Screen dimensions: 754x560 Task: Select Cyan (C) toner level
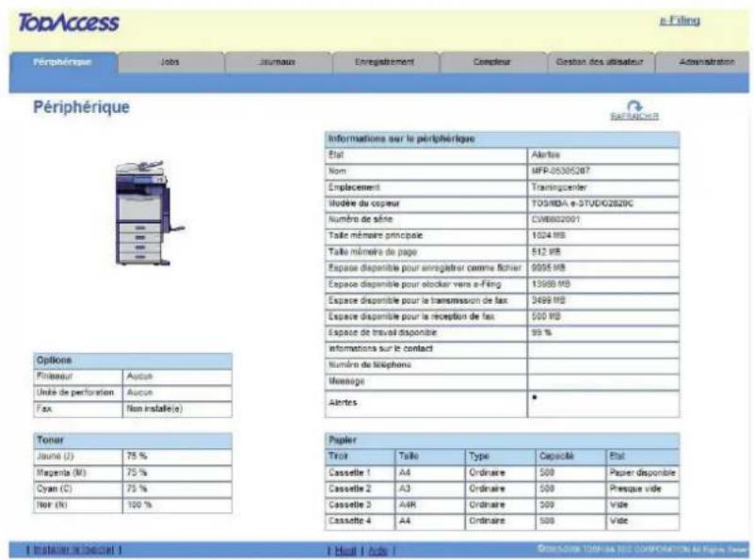point(136,488)
